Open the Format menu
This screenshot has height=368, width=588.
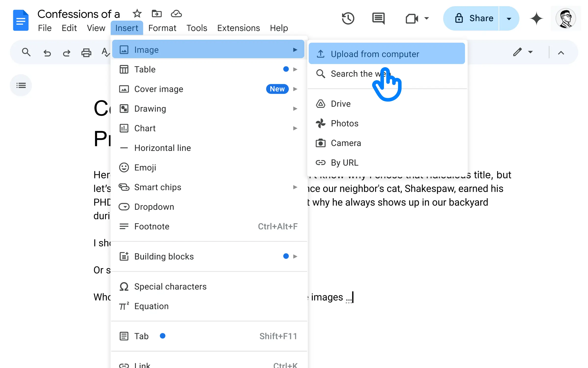point(162,28)
